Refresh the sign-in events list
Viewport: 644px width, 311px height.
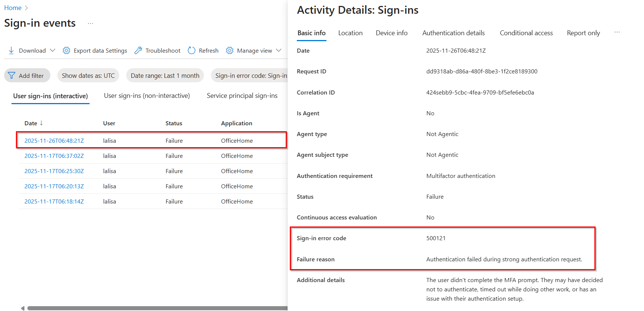pyautogui.click(x=191, y=50)
